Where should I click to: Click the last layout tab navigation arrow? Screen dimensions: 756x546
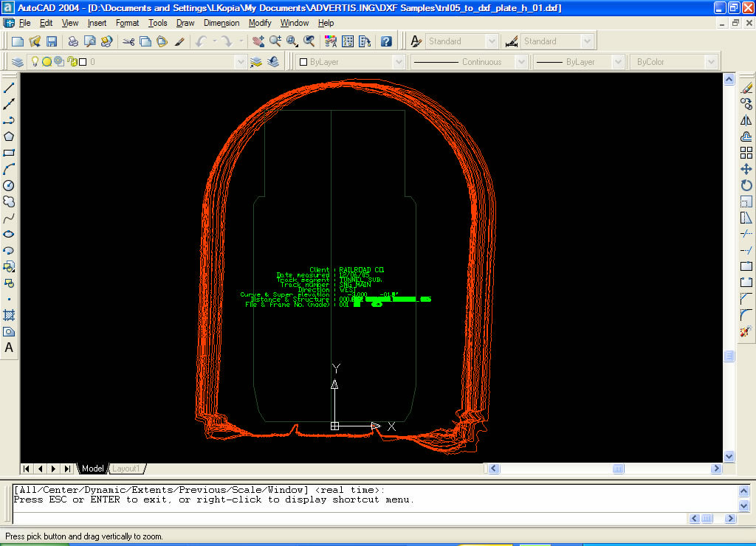click(67, 469)
